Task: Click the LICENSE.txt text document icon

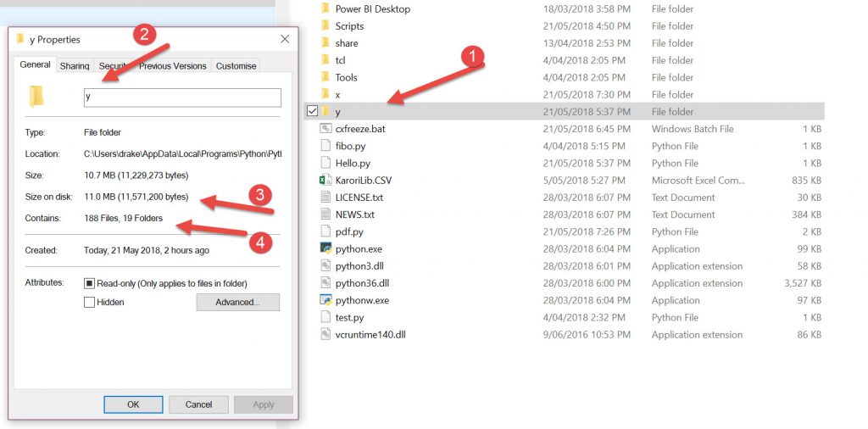Action: click(325, 198)
